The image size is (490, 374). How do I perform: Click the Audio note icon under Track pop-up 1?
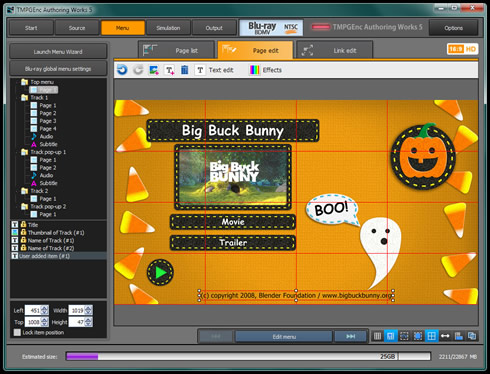click(34, 175)
